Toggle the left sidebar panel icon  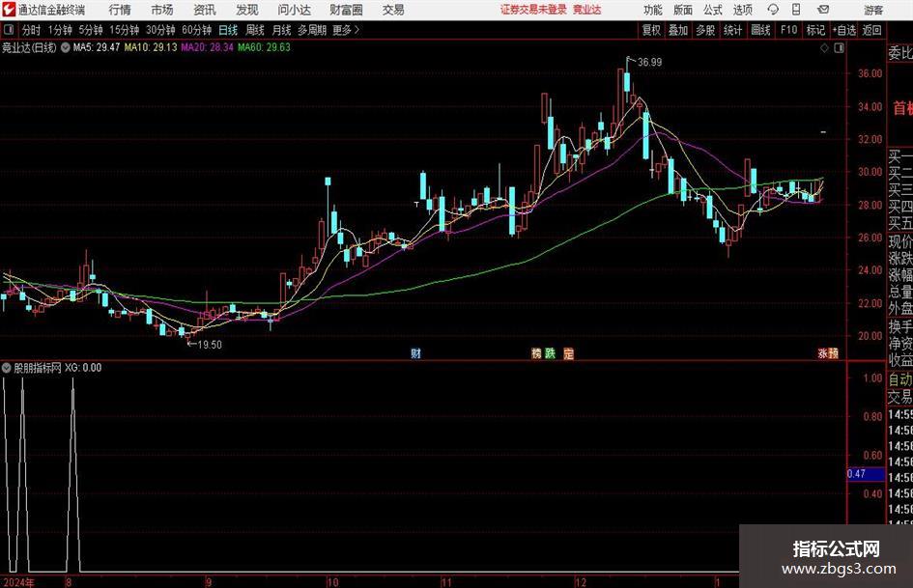coord(9,30)
